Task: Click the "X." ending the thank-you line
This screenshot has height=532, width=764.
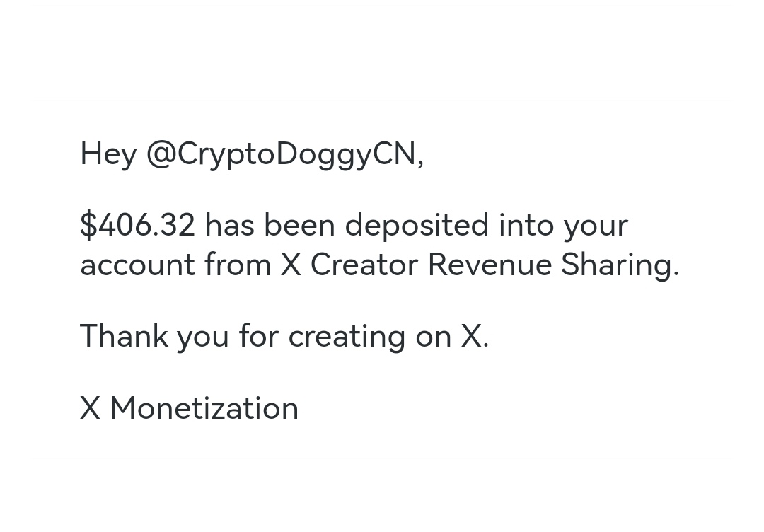Action: 474,336
